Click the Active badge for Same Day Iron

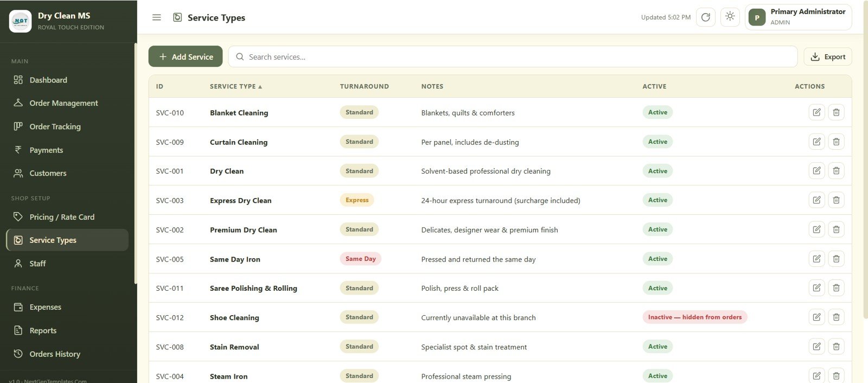[x=658, y=259]
